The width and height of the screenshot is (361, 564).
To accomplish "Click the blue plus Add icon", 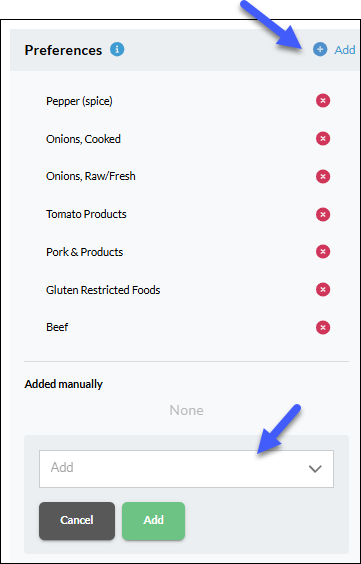I will tap(320, 50).
